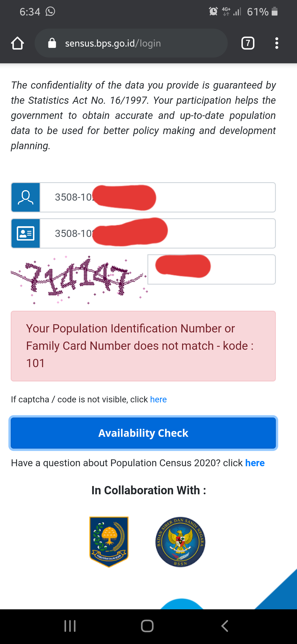297x644 pixels.
Task: Click the captcha code entry box
Action: click(x=211, y=269)
